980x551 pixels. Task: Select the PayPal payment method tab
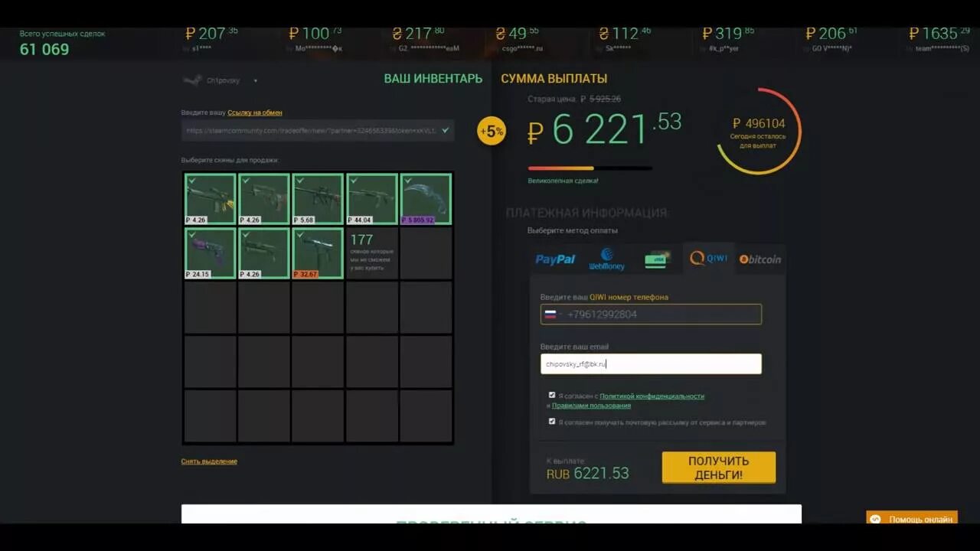click(555, 259)
